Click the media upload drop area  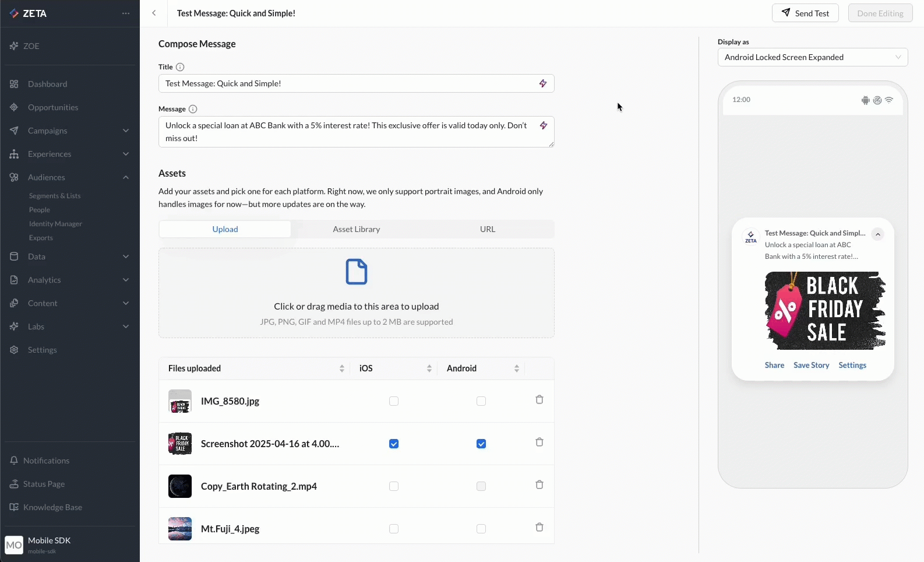pyautogui.click(x=356, y=293)
